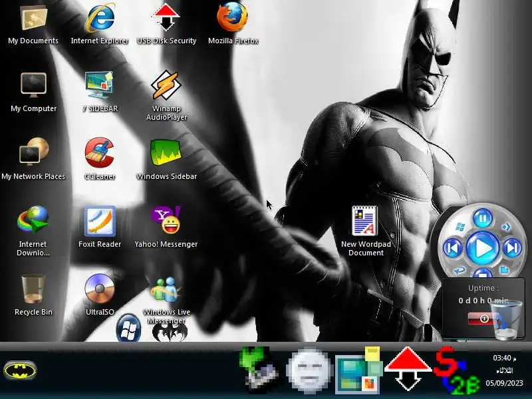Select the New Wordpad Document file
The height and width of the screenshot is (399, 532).
(x=364, y=221)
